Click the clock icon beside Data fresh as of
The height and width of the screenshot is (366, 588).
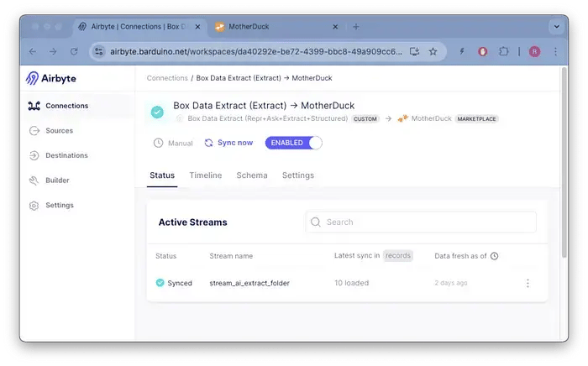coord(494,256)
